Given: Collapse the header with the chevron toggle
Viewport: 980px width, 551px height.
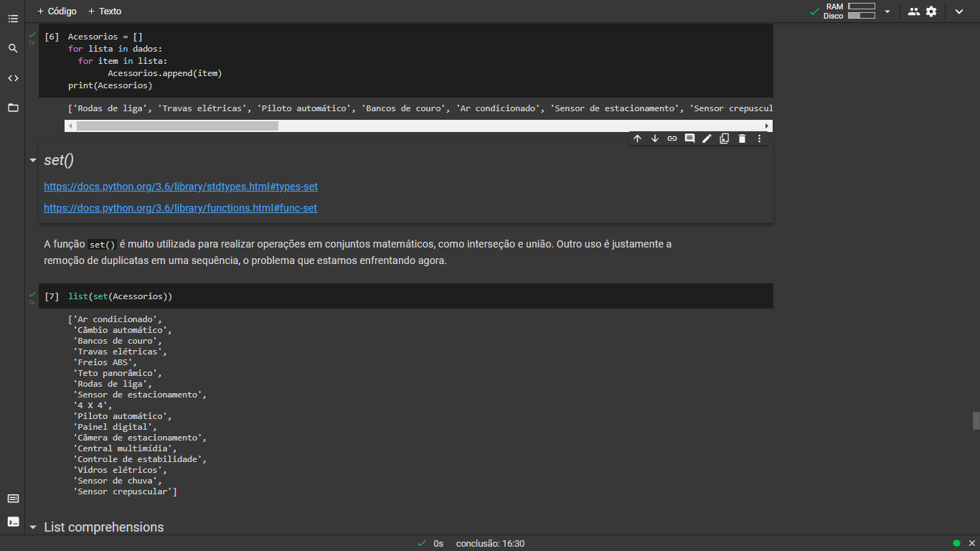Looking at the screenshot, I should pyautogui.click(x=959, y=11).
